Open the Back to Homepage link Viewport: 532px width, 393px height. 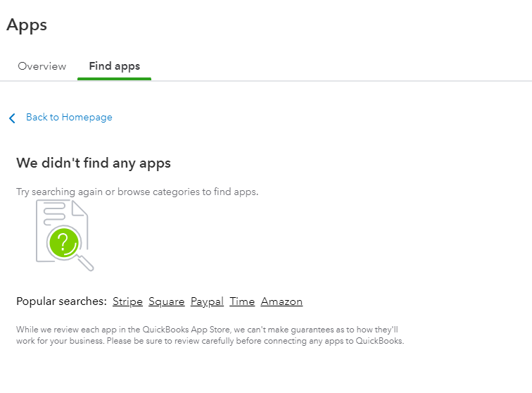click(x=69, y=118)
